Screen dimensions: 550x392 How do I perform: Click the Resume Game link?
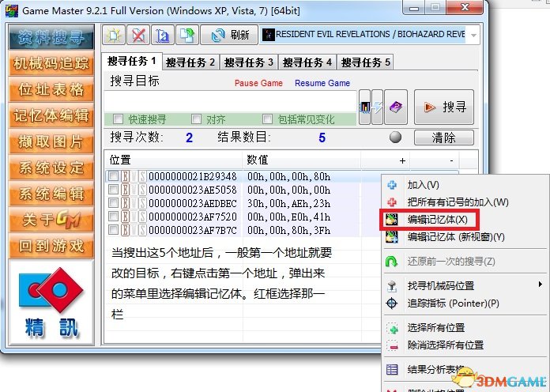(322, 83)
